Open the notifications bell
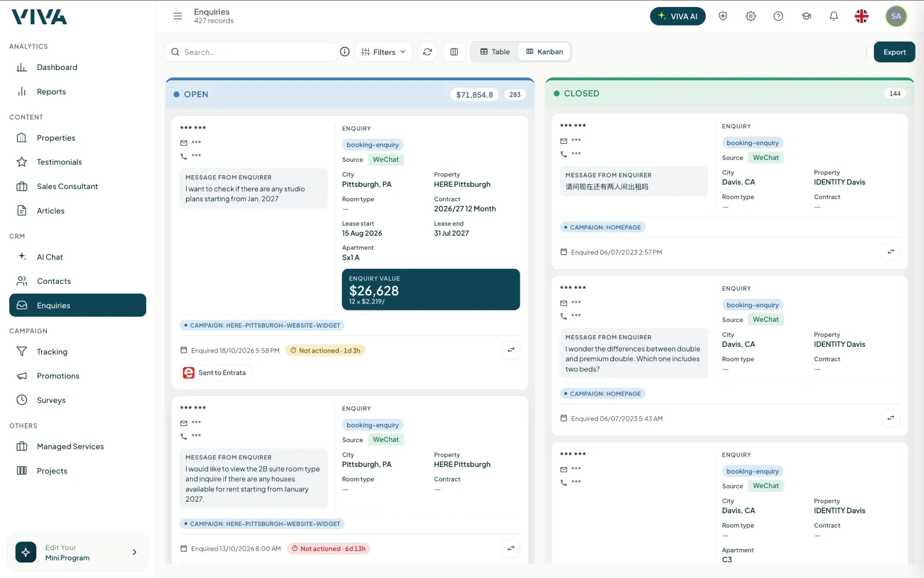924x578 pixels. [834, 16]
